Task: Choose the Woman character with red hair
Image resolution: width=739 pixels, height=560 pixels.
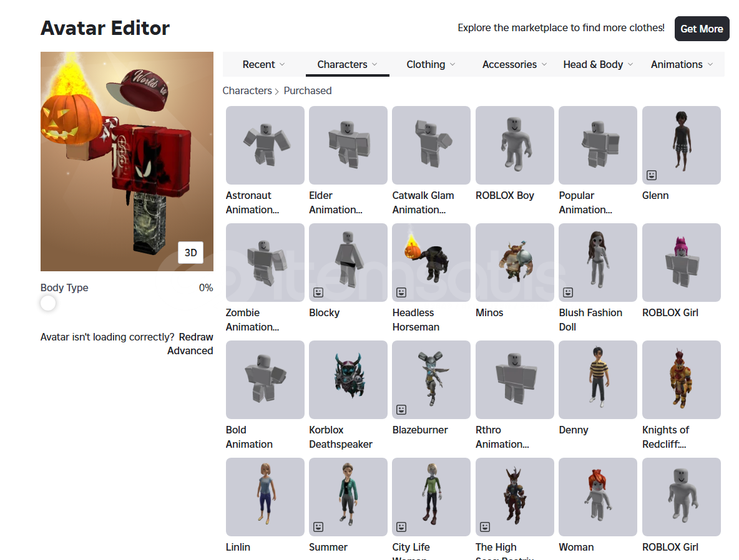Action: click(598, 497)
